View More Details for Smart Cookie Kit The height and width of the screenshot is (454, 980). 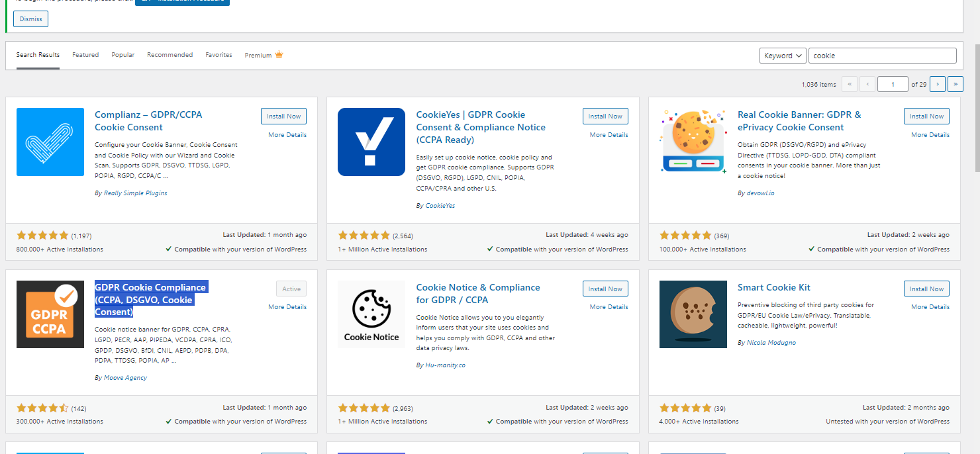[930, 307]
